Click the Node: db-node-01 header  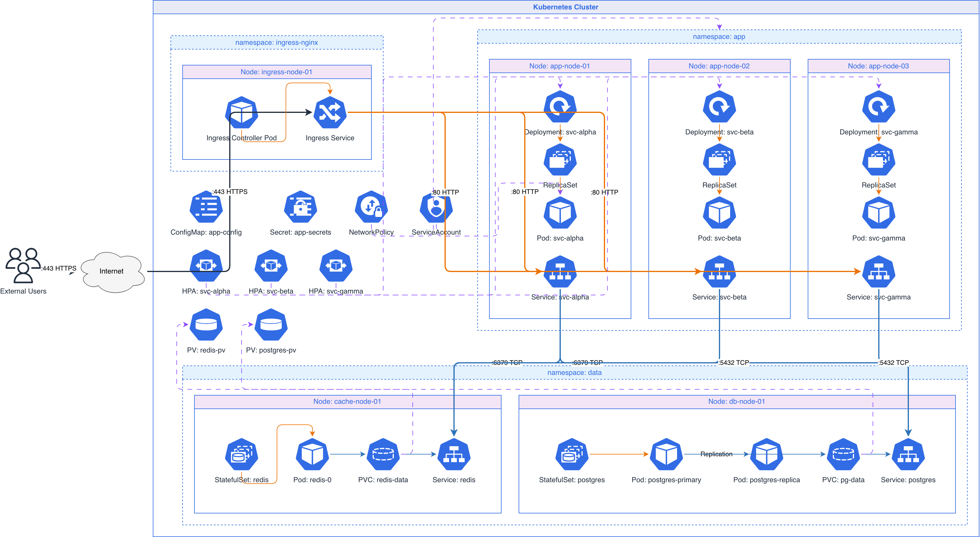737,401
